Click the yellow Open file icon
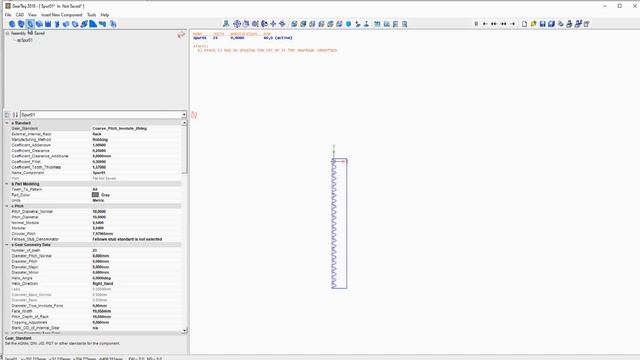640x360 pixels. coord(533,24)
